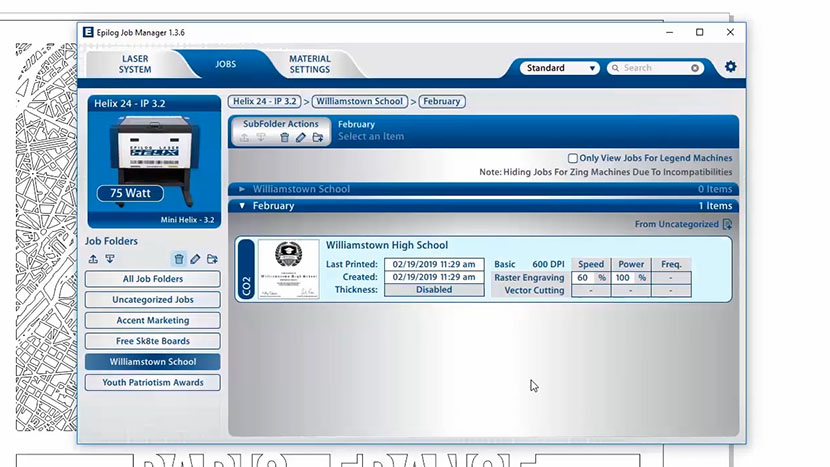Click the Job Folders pencil edit icon

coord(195,259)
